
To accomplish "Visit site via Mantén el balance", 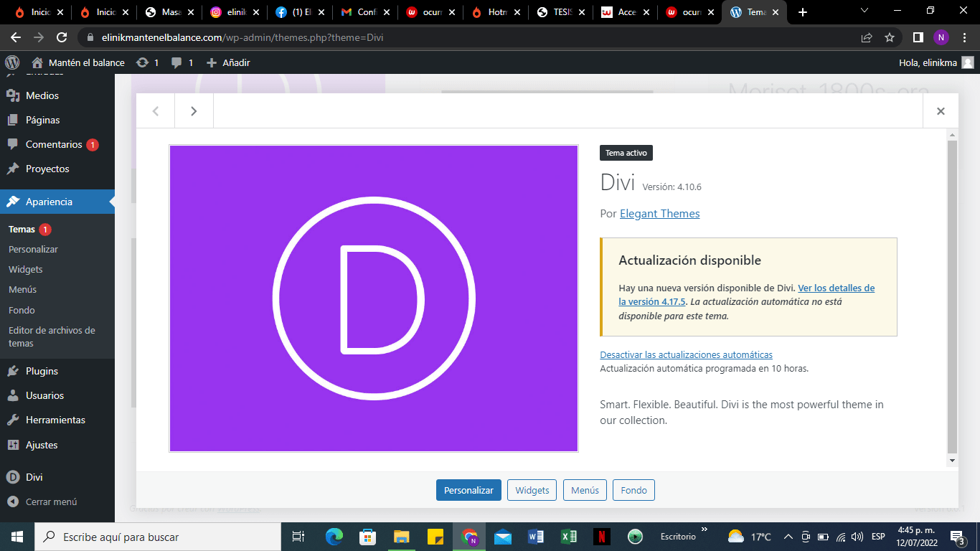I will tap(78, 62).
